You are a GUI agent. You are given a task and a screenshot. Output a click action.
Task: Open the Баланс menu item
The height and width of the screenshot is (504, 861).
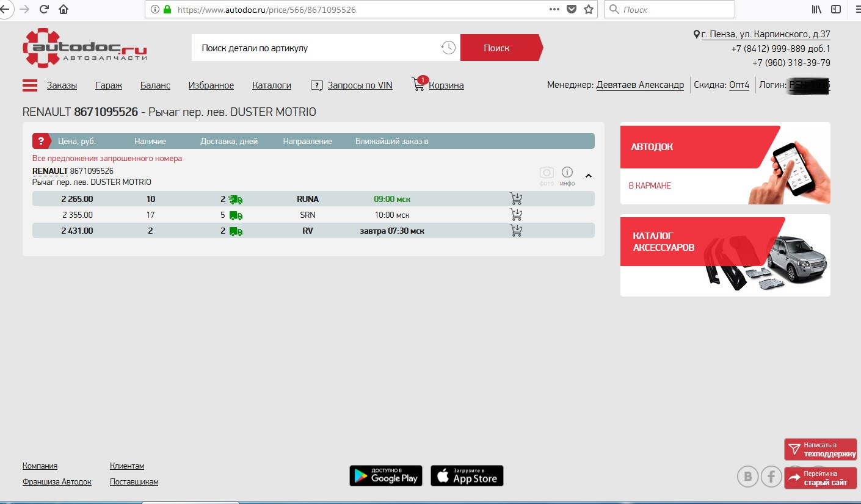pyautogui.click(x=155, y=85)
